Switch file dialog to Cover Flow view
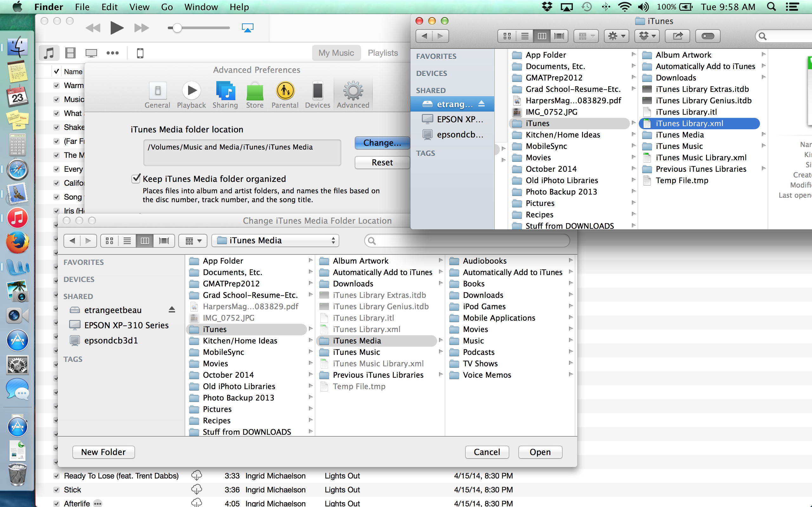 (164, 241)
